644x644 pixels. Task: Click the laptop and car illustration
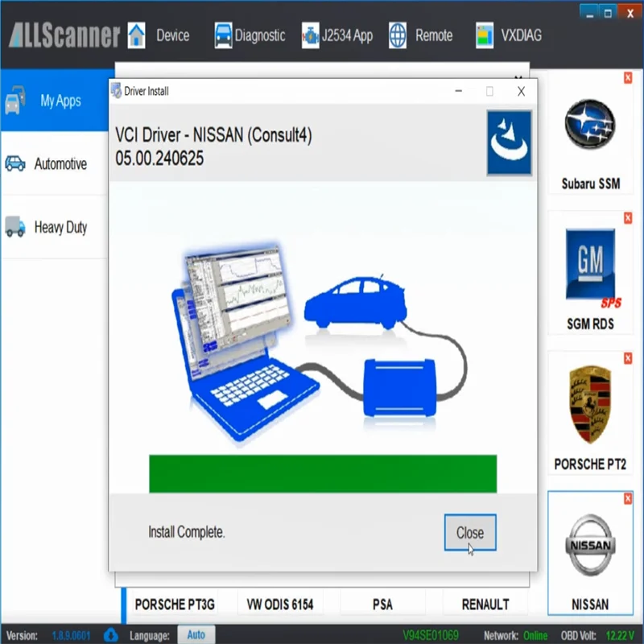point(320,341)
